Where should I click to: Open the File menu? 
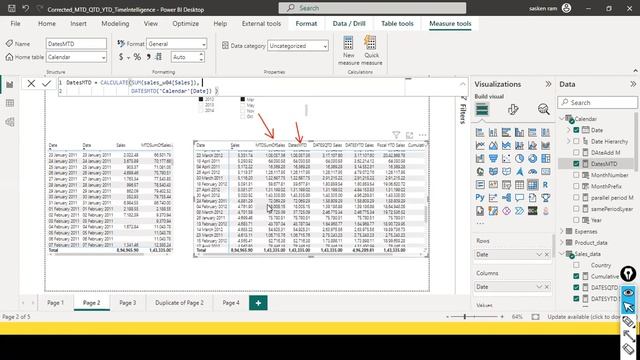coord(16,24)
